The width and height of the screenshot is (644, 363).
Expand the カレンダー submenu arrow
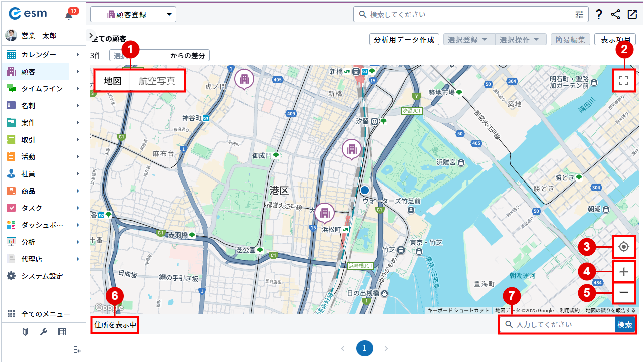click(x=78, y=54)
